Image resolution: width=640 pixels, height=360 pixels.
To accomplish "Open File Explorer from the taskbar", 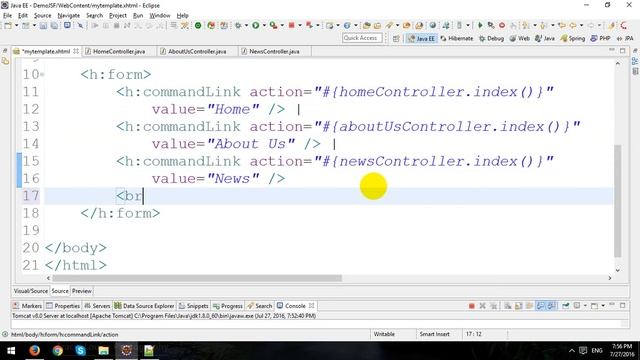I will pyautogui.click(x=103, y=351).
